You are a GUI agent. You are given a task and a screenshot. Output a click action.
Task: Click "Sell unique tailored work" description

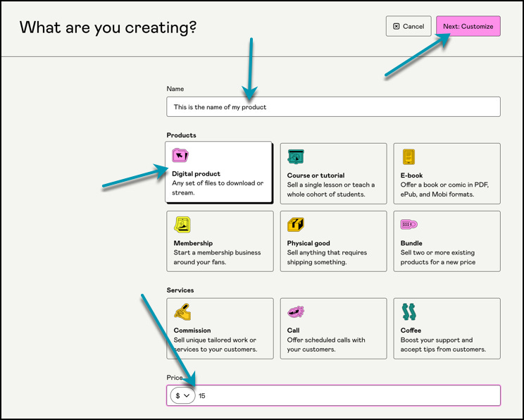pyautogui.click(x=216, y=345)
